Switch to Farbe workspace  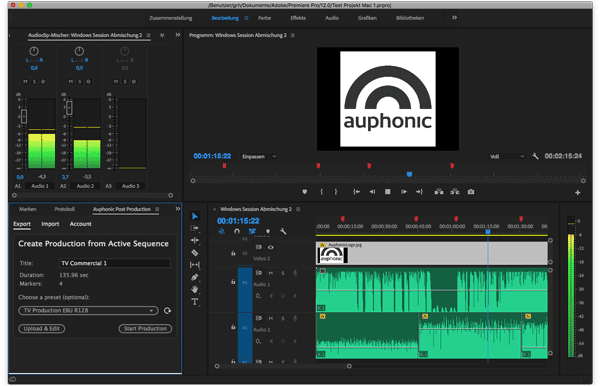point(264,18)
